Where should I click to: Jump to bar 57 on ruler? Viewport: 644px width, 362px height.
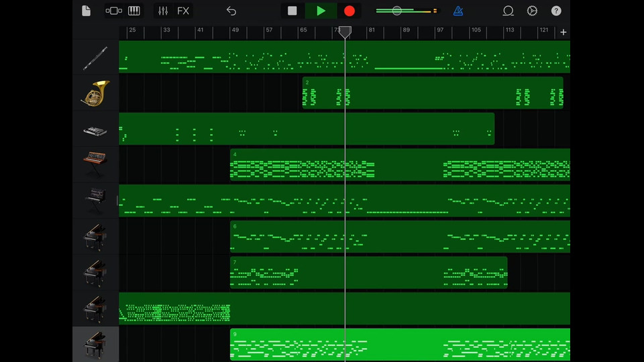tap(269, 30)
